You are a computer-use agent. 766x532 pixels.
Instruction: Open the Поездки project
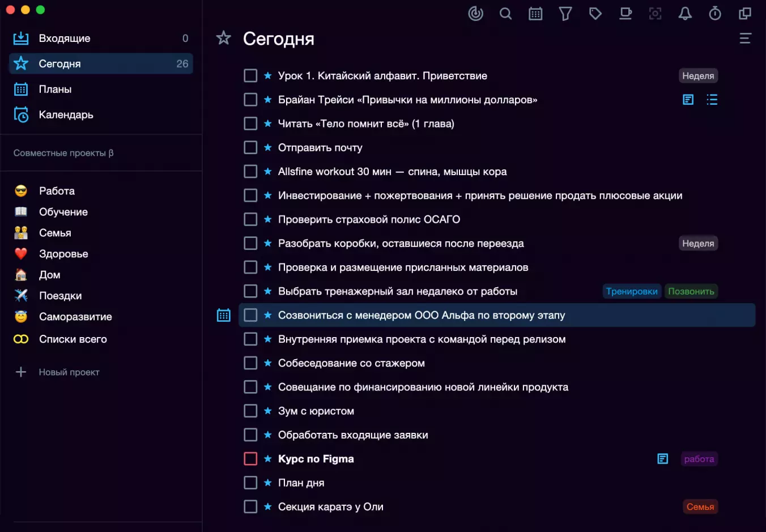(x=60, y=296)
